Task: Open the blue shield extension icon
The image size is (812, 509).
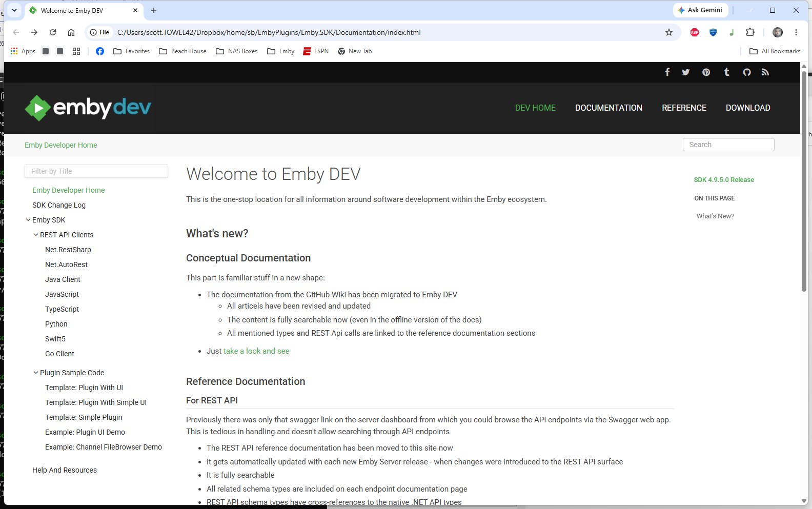Action: pos(713,32)
